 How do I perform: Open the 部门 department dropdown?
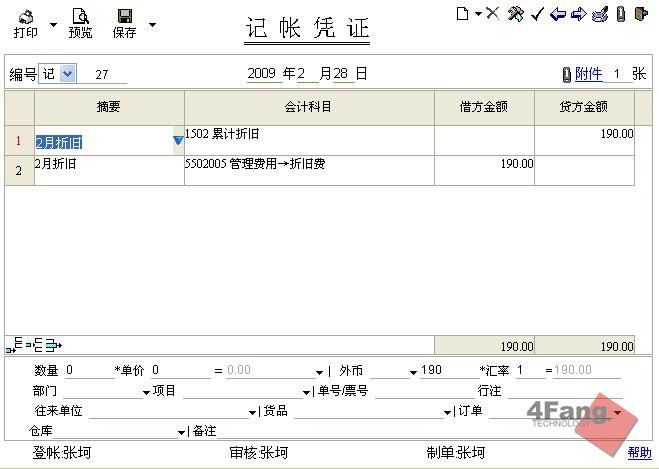tap(146, 393)
